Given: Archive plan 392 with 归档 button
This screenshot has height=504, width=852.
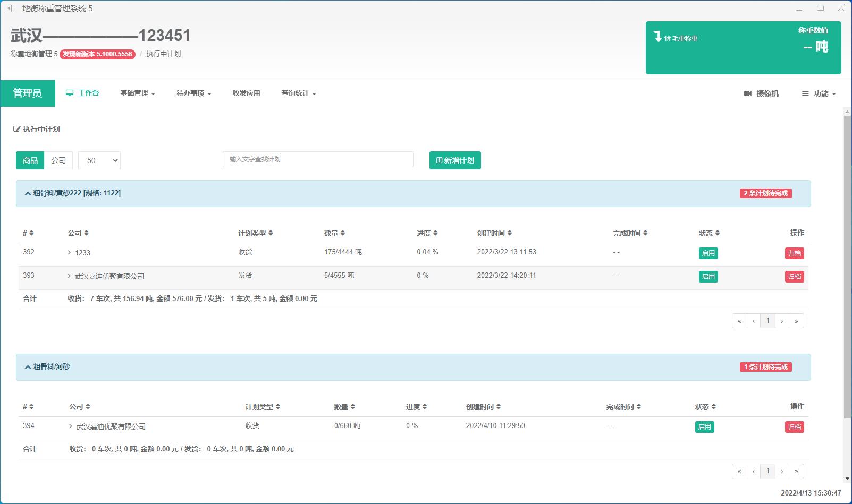Looking at the screenshot, I should 795,253.
